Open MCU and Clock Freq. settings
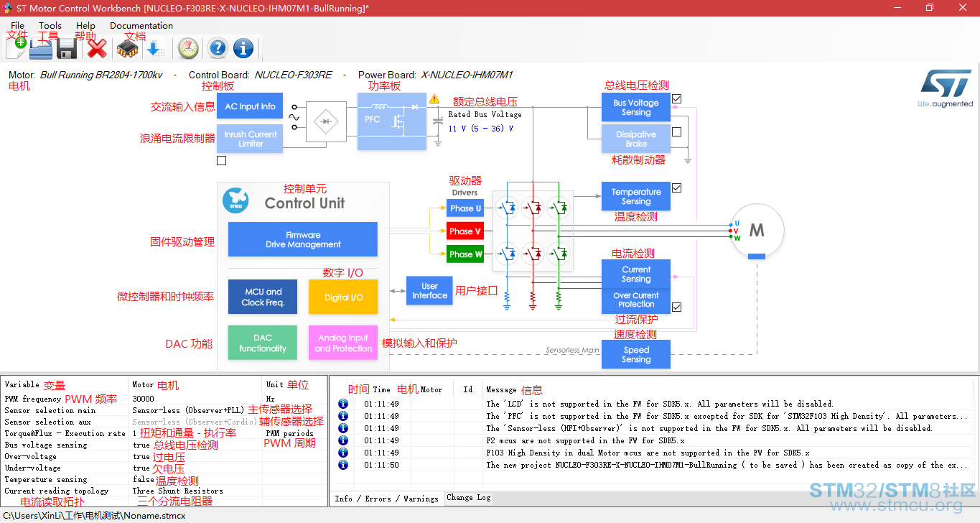Viewport: 980px width, 523px height. 263,297
